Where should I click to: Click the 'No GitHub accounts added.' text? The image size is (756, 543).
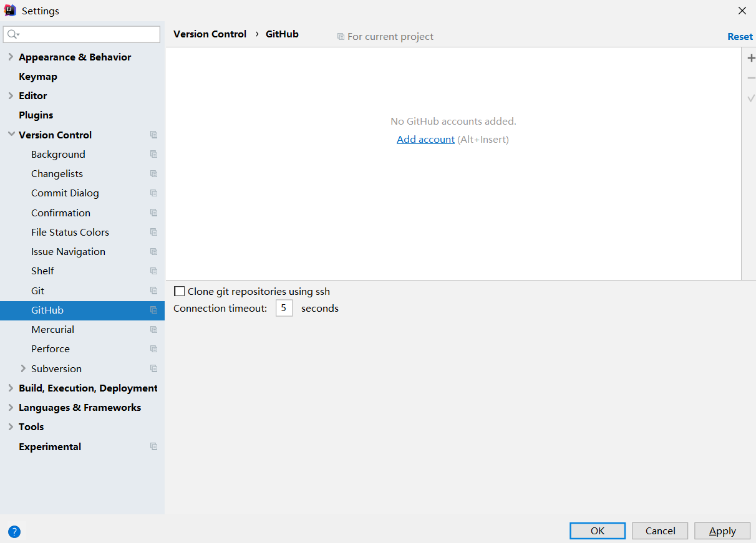pos(453,122)
